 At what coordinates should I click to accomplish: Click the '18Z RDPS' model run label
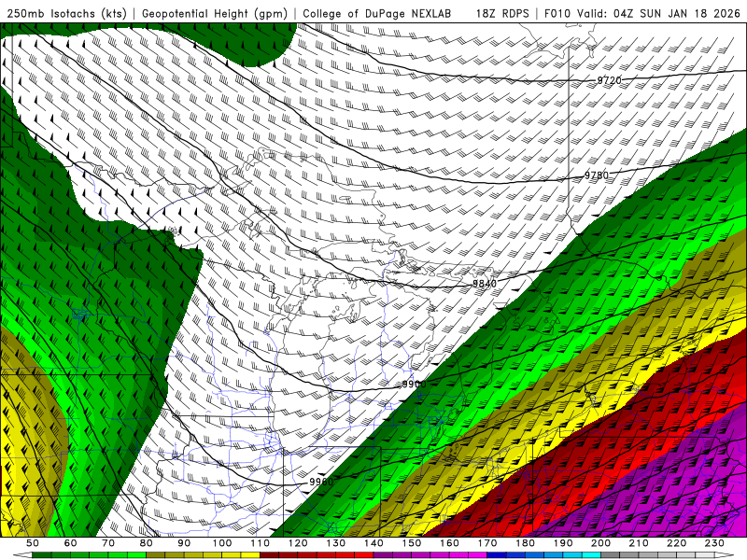502,13
